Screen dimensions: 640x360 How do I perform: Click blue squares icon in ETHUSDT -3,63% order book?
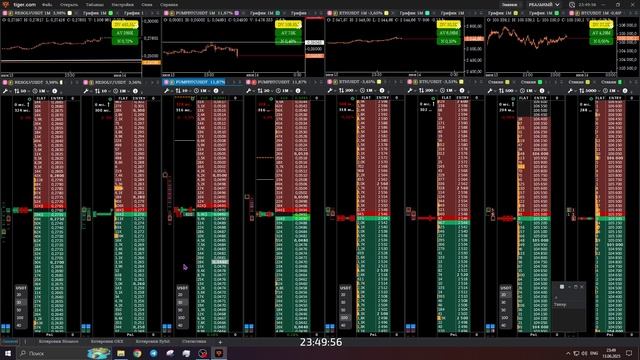click(330, 327)
